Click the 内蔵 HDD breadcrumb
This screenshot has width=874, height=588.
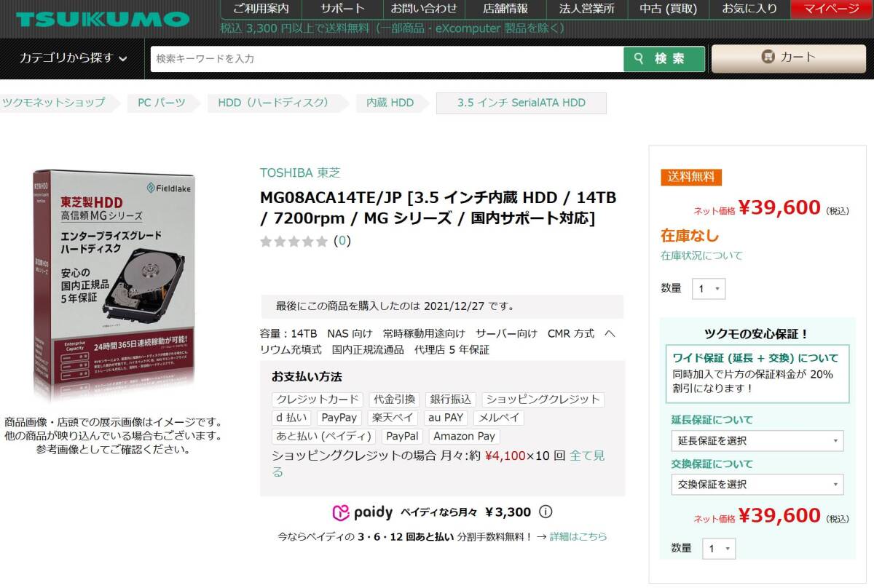[x=390, y=103]
